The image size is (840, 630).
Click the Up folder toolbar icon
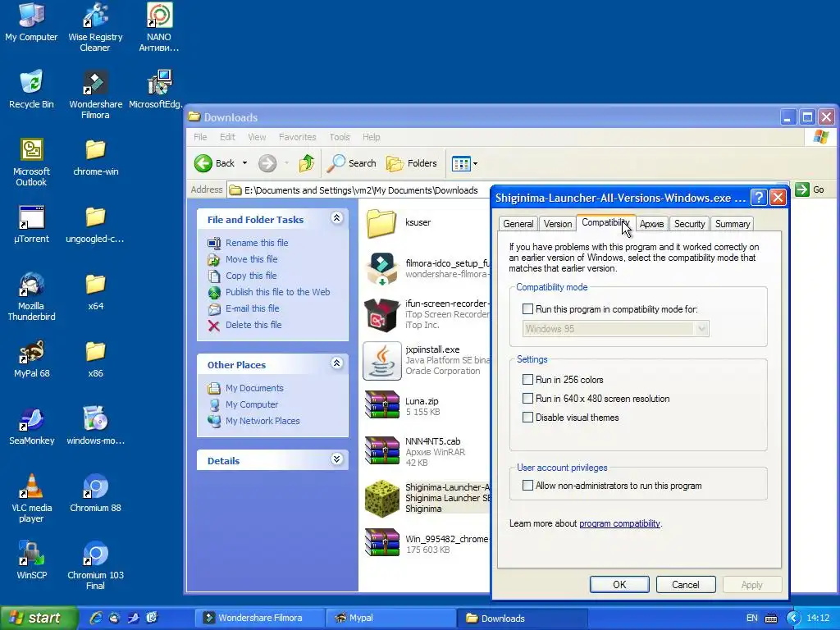pos(307,163)
